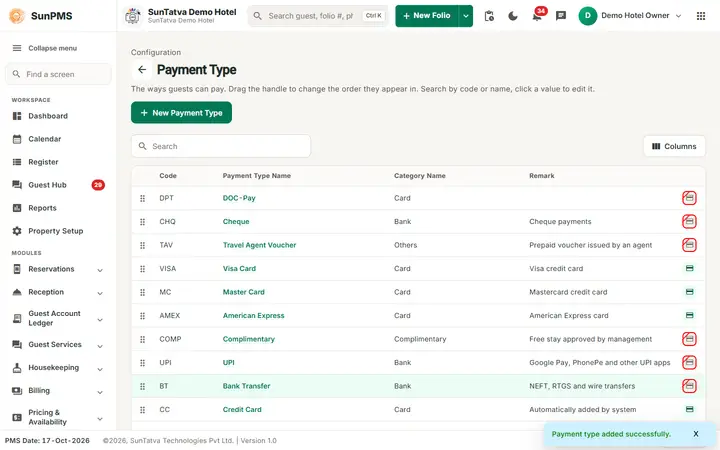
Task: Toggle card icon on the UPI row
Action: 689,362
